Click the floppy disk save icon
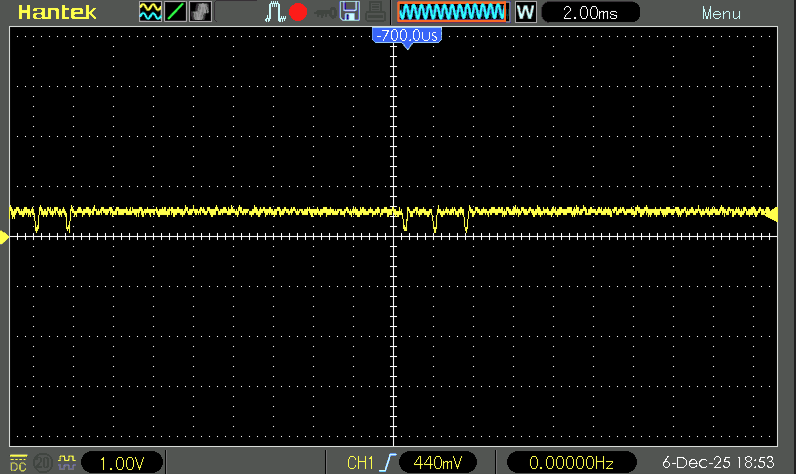 (350, 13)
